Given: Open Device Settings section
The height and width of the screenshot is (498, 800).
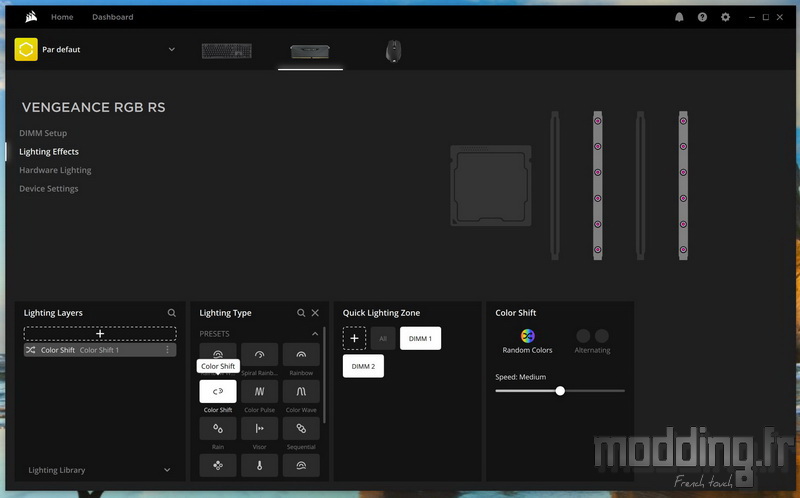Looking at the screenshot, I should (49, 188).
